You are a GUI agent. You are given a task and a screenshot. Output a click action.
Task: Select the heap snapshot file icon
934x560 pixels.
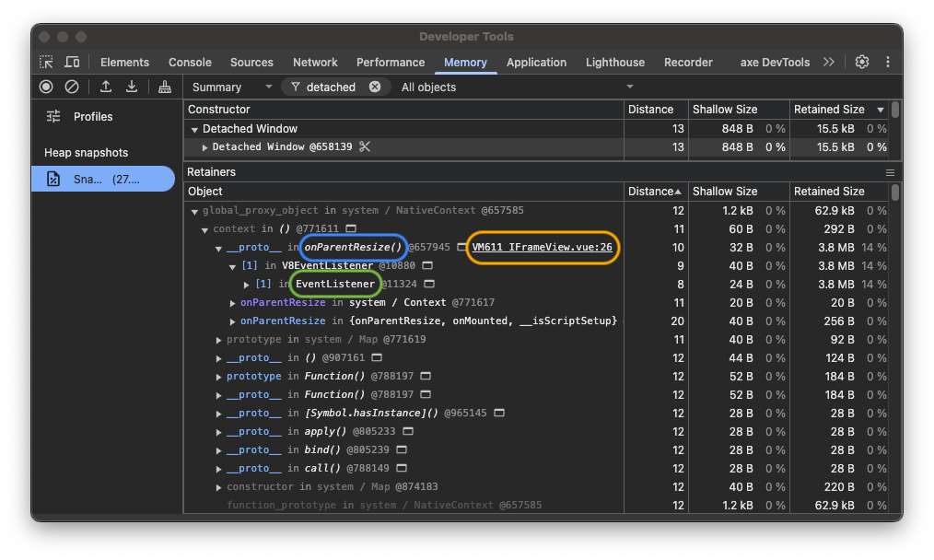tap(53, 179)
